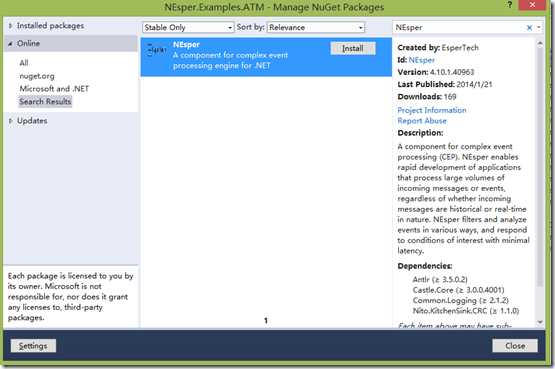Click the Antlr dependency entry
The width and height of the screenshot is (555, 369).
click(440, 279)
